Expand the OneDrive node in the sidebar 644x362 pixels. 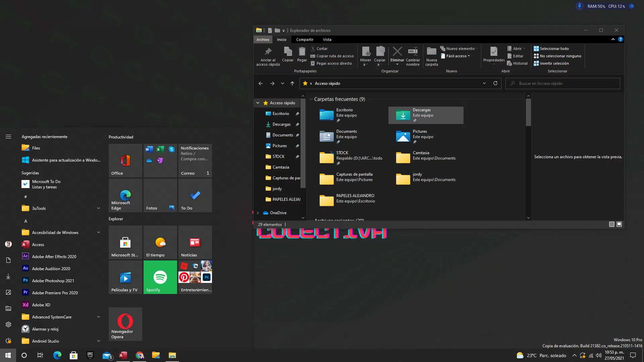(x=258, y=213)
